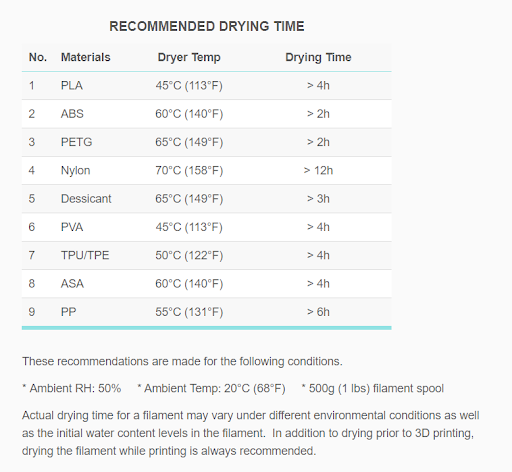Click the PVA row temperature 45°C (113°F)
512x472 pixels.
pyautogui.click(x=189, y=227)
